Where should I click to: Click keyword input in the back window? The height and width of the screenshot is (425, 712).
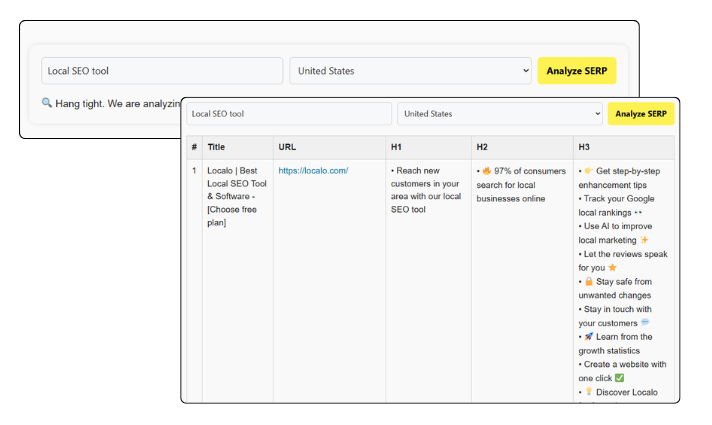pos(162,71)
